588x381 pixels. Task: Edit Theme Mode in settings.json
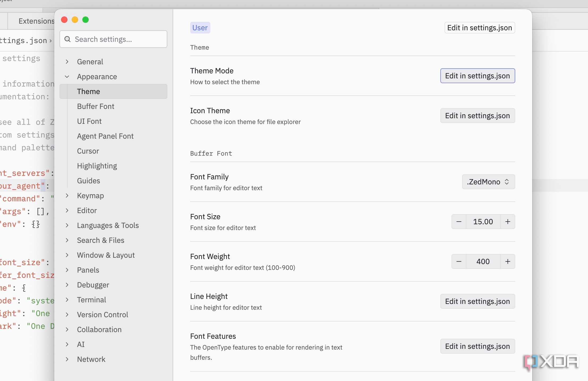click(x=478, y=76)
